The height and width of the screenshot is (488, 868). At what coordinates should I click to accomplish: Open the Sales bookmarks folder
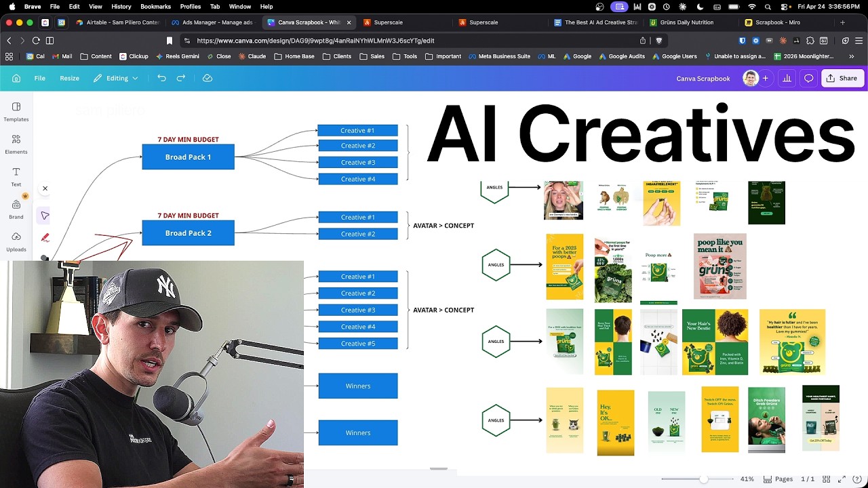point(372,56)
